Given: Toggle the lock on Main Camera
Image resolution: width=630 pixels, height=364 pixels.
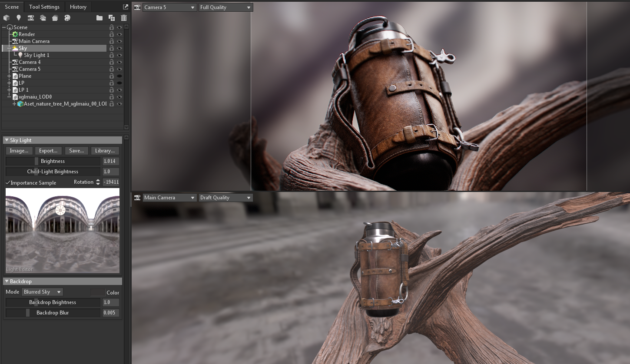Looking at the screenshot, I should [112, 41].
